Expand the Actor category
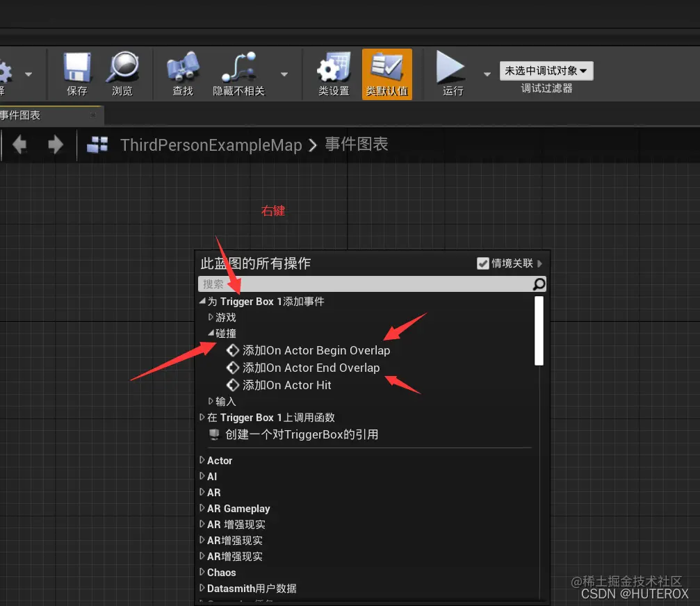700x606 pixels. [x=202, y=459]
